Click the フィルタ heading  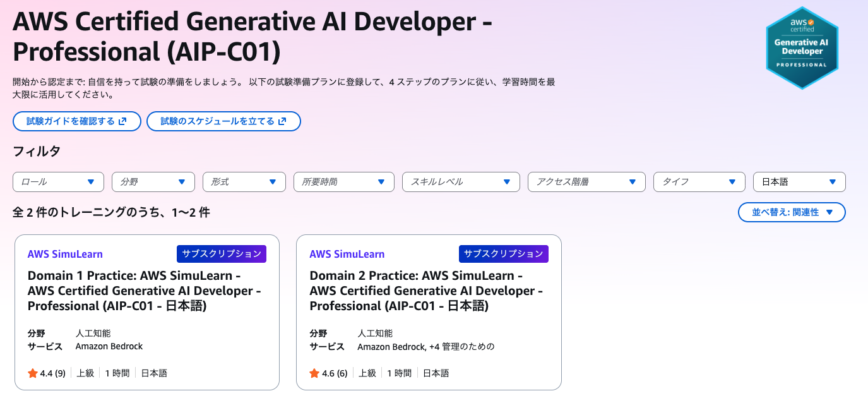(x=37, y=151)
